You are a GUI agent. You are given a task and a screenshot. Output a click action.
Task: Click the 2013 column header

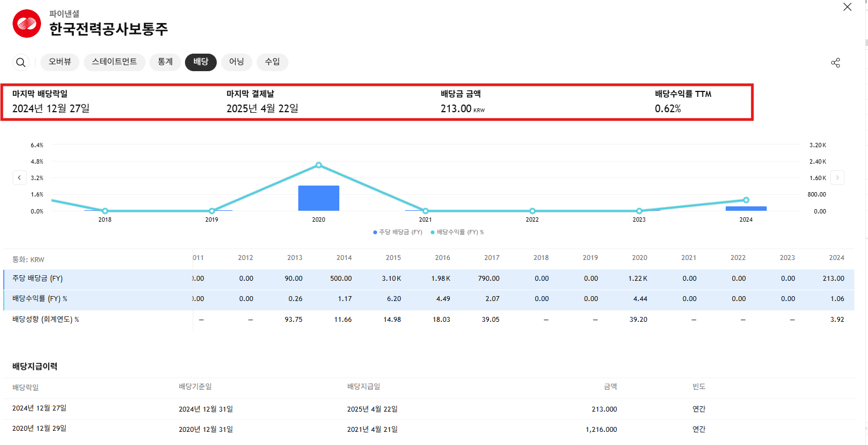pos(295,258)
